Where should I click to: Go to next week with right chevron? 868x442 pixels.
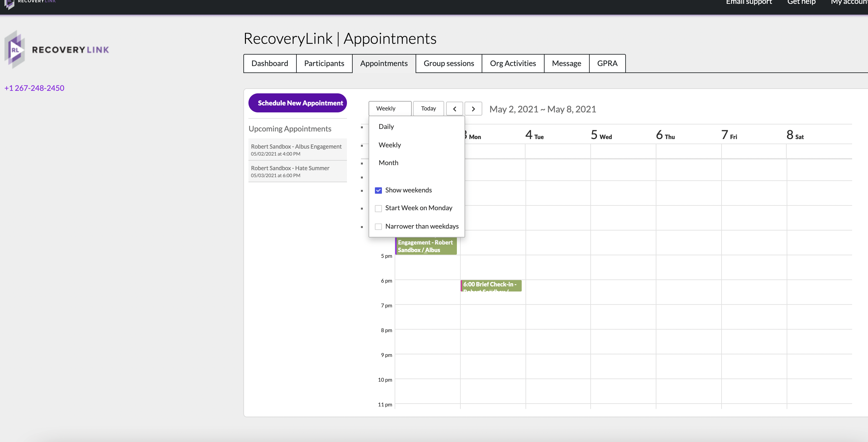(x=473, y=109)
